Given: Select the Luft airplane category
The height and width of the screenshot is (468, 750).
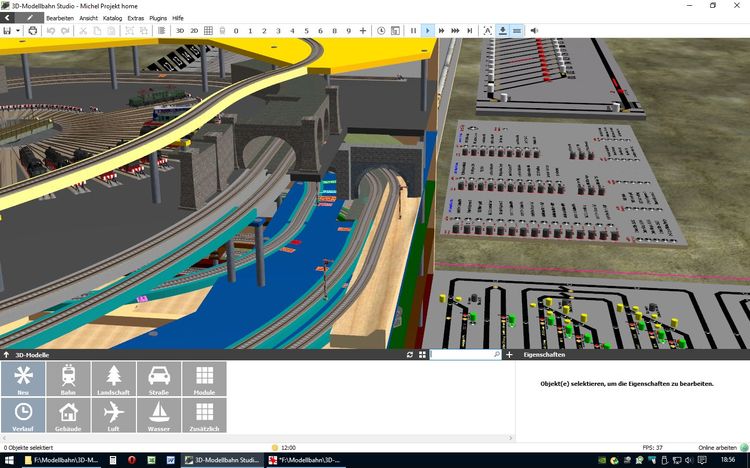Looking at the screenshot, I should 113,415.
